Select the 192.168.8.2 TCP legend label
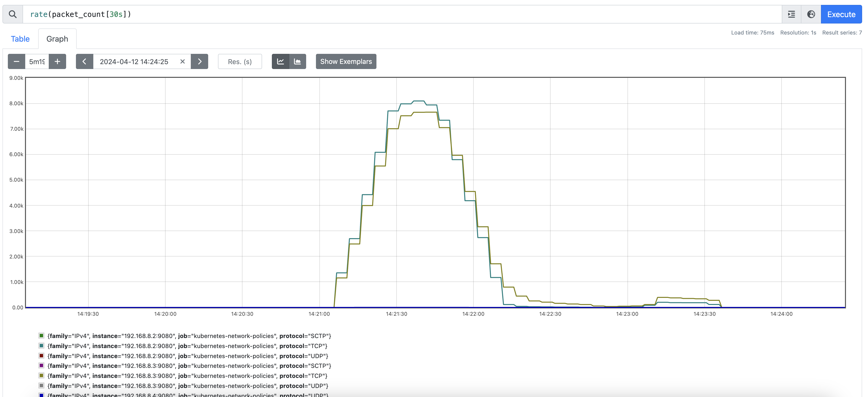This screenshot has width=868, height=397. 187,346
